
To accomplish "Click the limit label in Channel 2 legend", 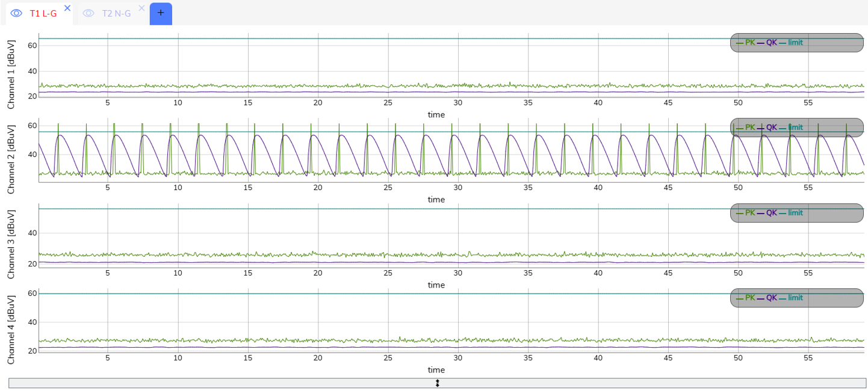I will pos(796,128).
